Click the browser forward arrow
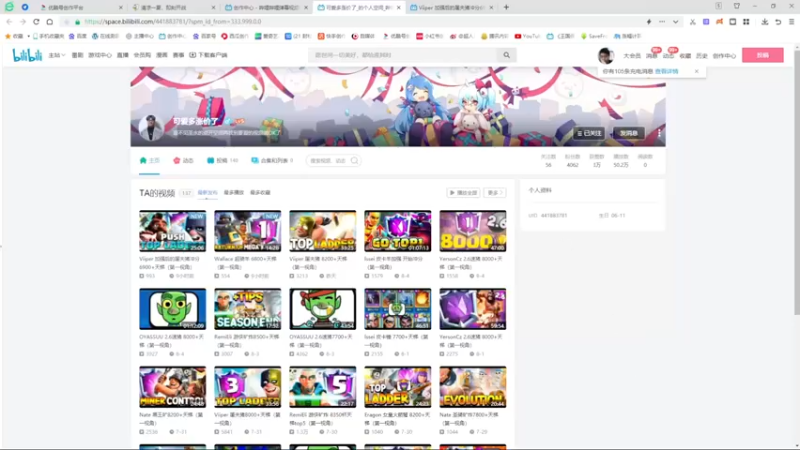800x450 pixels. [x=22, y=22]
